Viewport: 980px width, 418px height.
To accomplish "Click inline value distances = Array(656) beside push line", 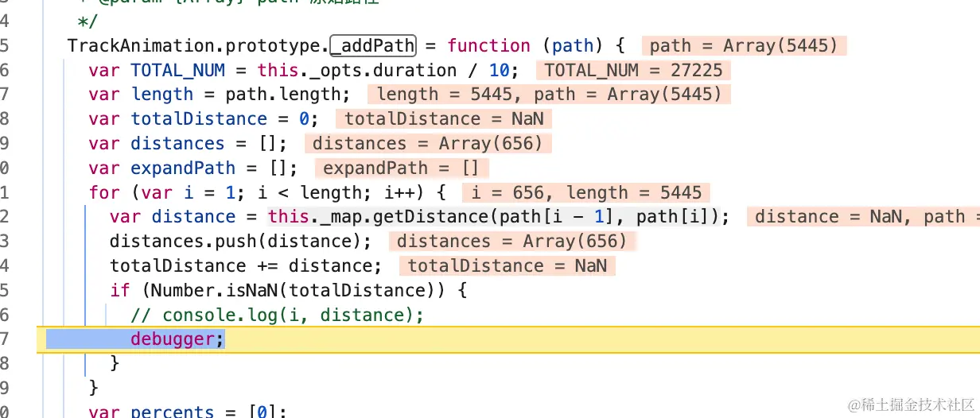I will pyautogui.click(x=511, y=242).
